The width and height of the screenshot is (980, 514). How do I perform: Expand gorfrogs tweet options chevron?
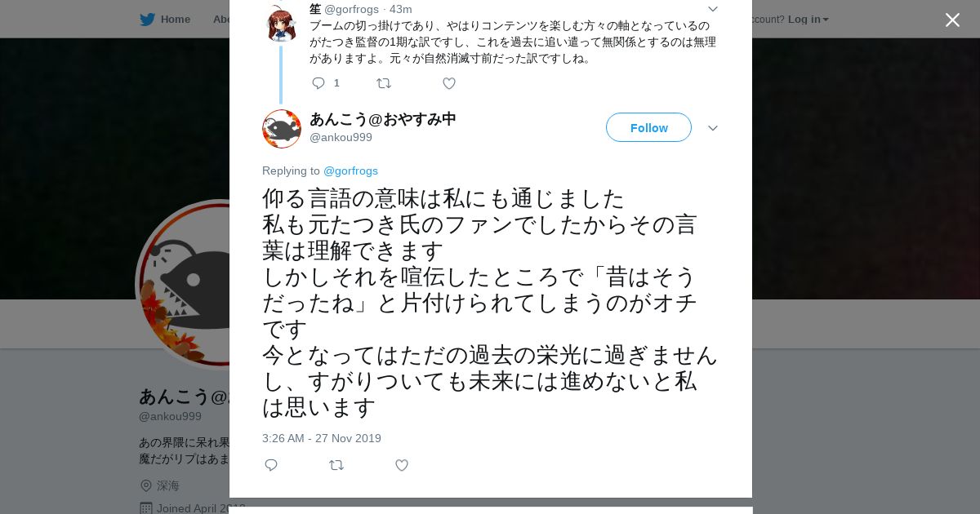coord(712,9)
